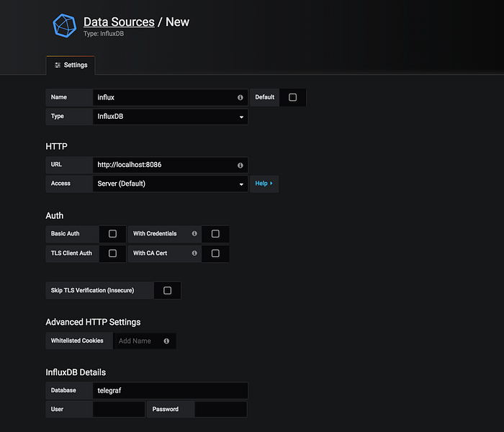Enable the With Credentials checkbox
This screenshot has height=432, width=504.
215,234
